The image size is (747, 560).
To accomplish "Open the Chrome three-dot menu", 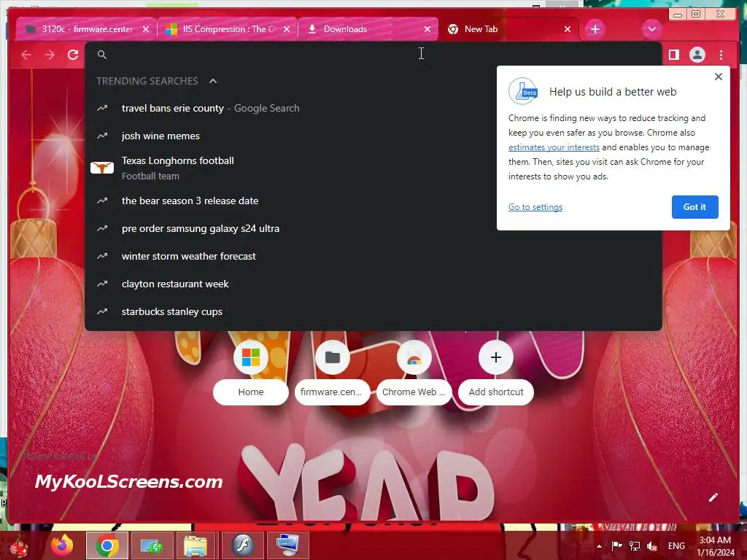I will coord(721,55).
